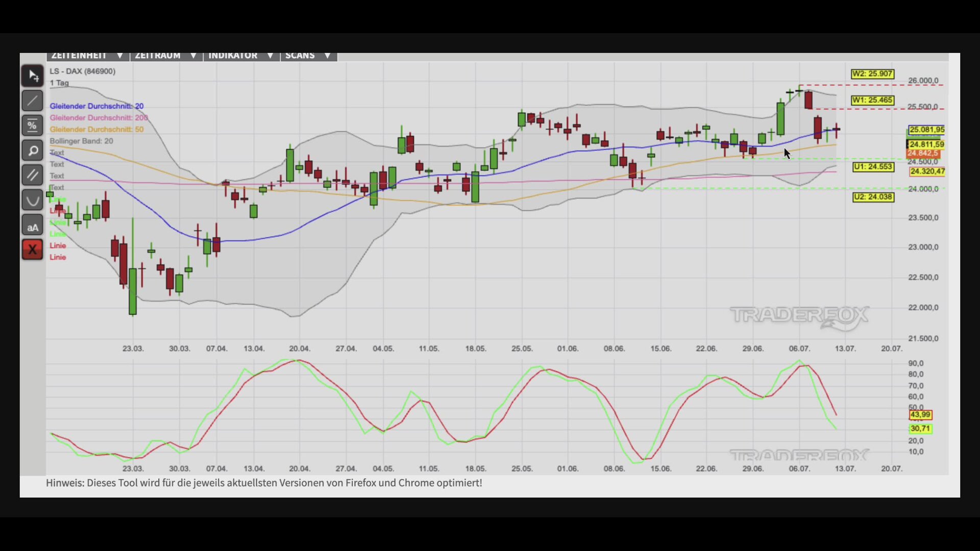Click the Gleitender Durchschnitt 50 legend label
Viewport: 980px width, 551px height.
pyautogui.click(x=96, y=130)
